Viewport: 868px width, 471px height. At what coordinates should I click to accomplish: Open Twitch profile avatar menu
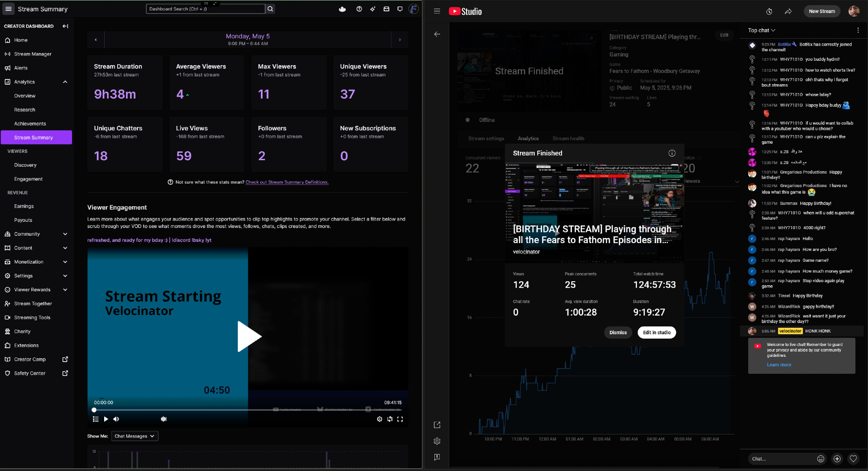(414, 9)
